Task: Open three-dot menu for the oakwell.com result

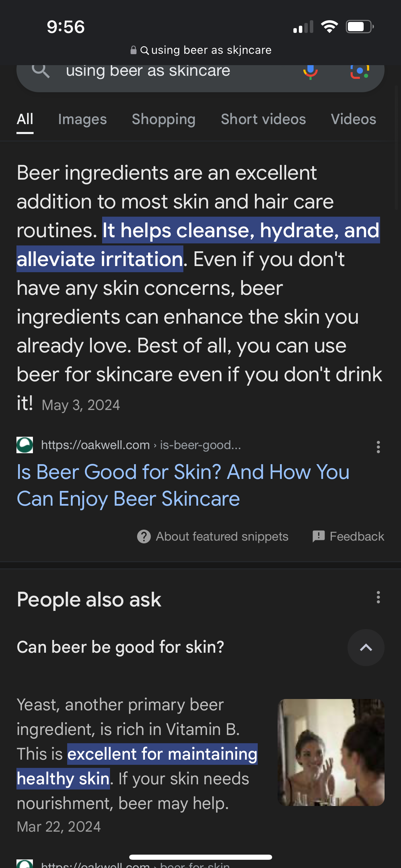Action: [x=378, y=447]
